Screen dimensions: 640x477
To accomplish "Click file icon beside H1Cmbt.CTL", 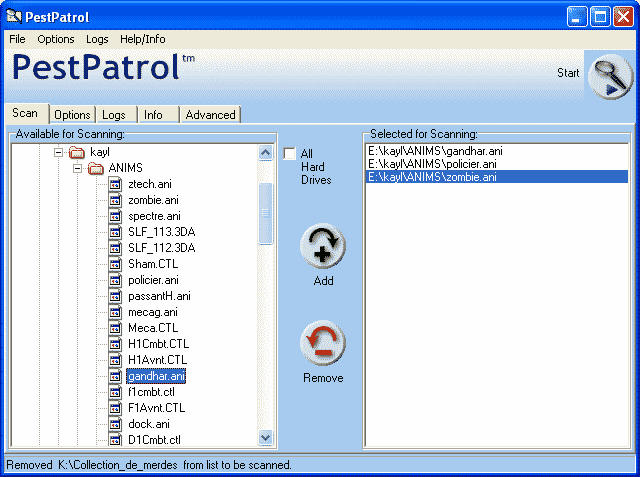I will (115, 344).
